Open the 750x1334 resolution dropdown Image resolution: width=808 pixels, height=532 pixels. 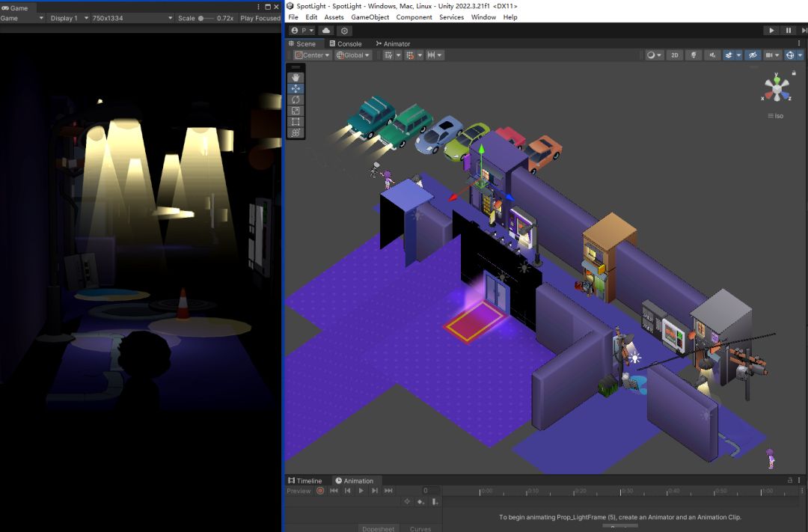pyautogui.click(x=132, y=18)
